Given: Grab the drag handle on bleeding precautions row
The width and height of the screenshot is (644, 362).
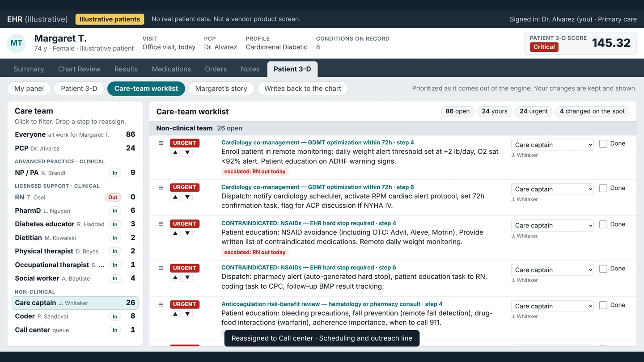Looking at the screenshot, I should 161,305.
